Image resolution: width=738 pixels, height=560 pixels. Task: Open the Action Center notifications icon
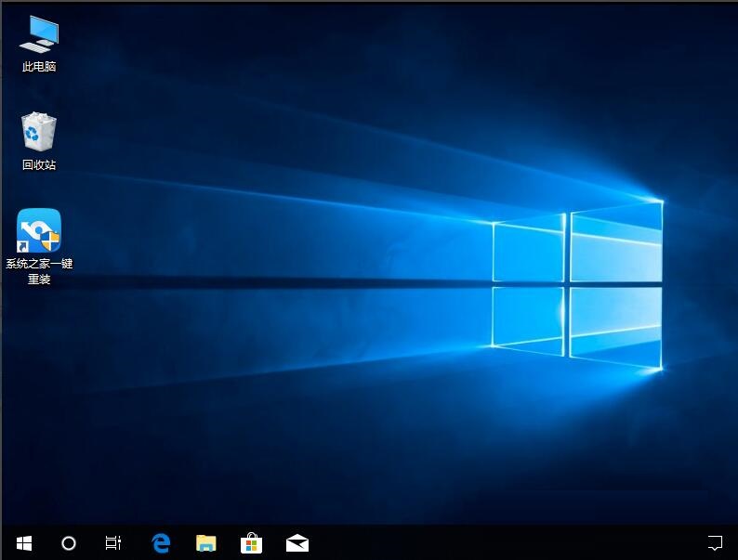(715, 542)
